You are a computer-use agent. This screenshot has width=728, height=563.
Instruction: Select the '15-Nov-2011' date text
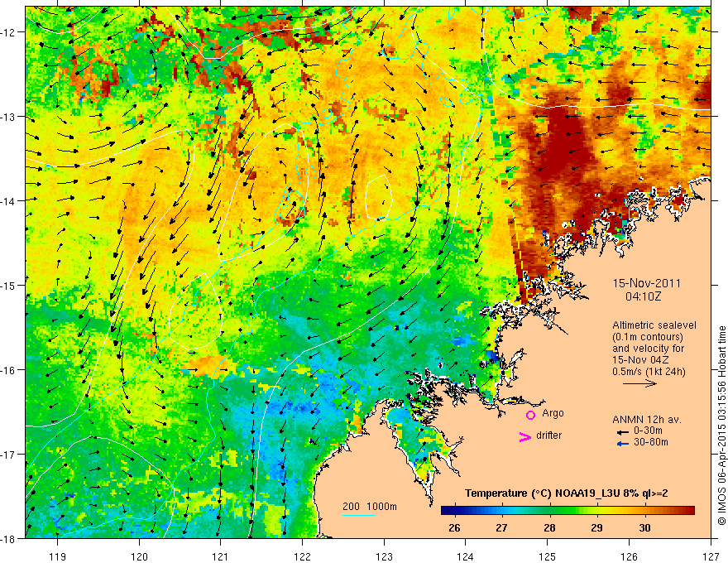tap(647, 283)
